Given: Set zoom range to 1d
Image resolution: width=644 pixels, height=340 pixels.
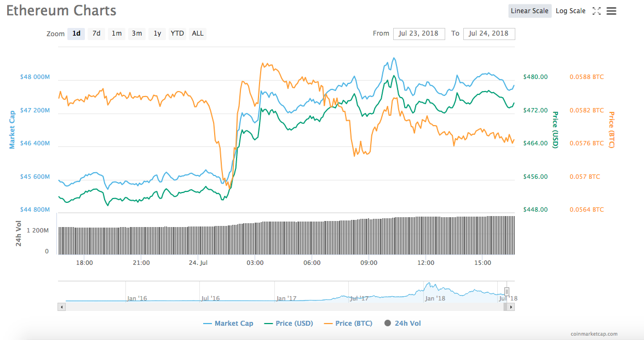Looking at the screenshot, I should point(76,33).
